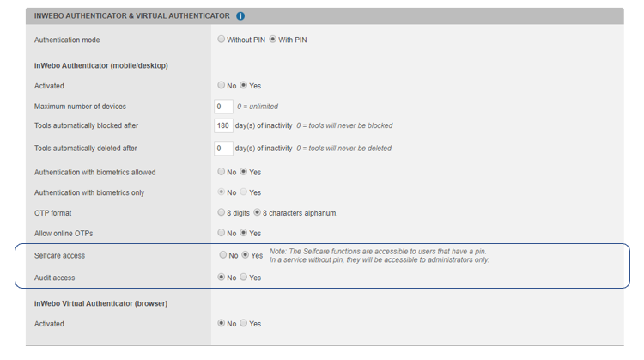Click the 'Tools automatically blocked after' days field
The image size is (644, 360).
click(x=223, y=125)
